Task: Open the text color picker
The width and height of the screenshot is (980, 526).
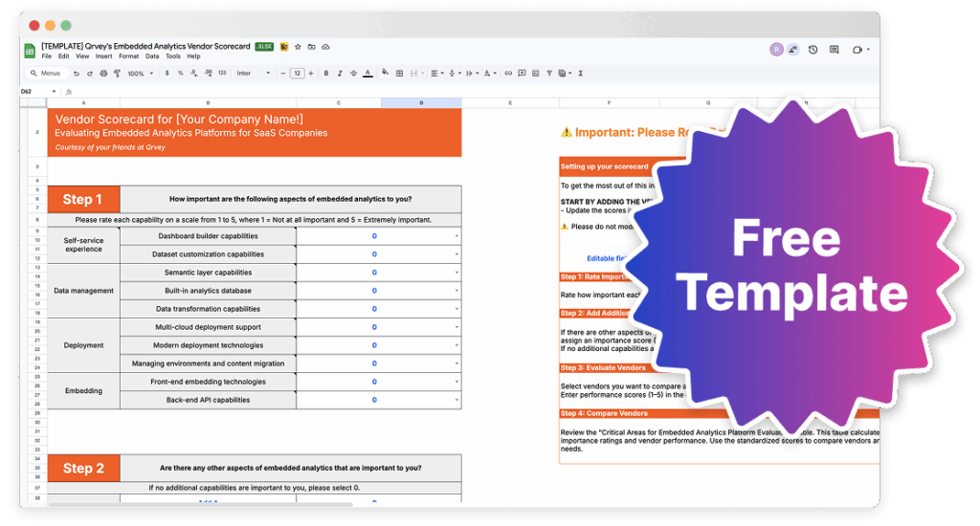Action: 368,74
